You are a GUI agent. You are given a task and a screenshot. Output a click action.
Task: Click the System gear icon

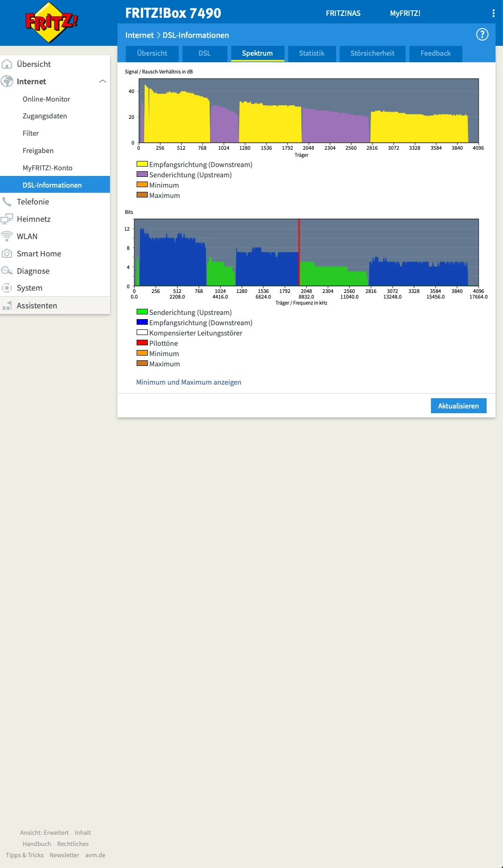[x=7, y=288]
